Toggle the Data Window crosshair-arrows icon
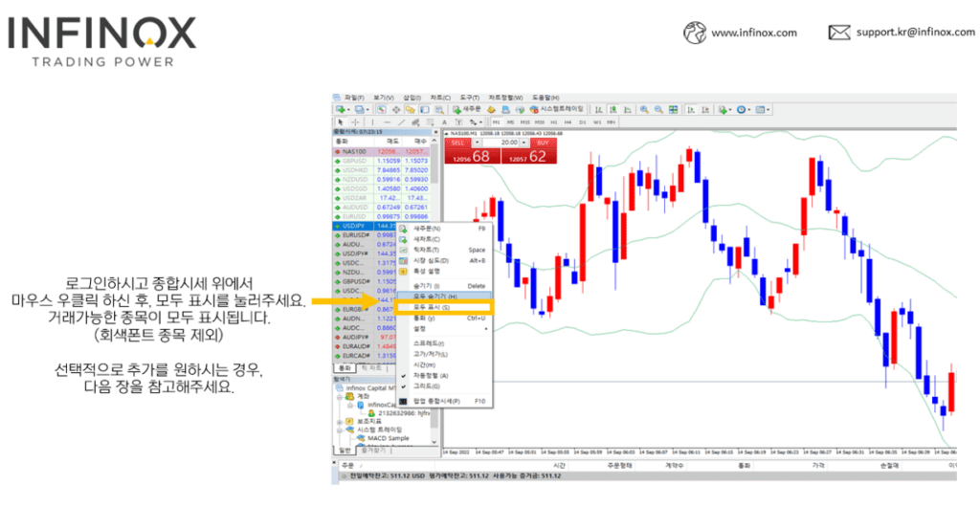980x507 pixels. click(x=396, y=110)
